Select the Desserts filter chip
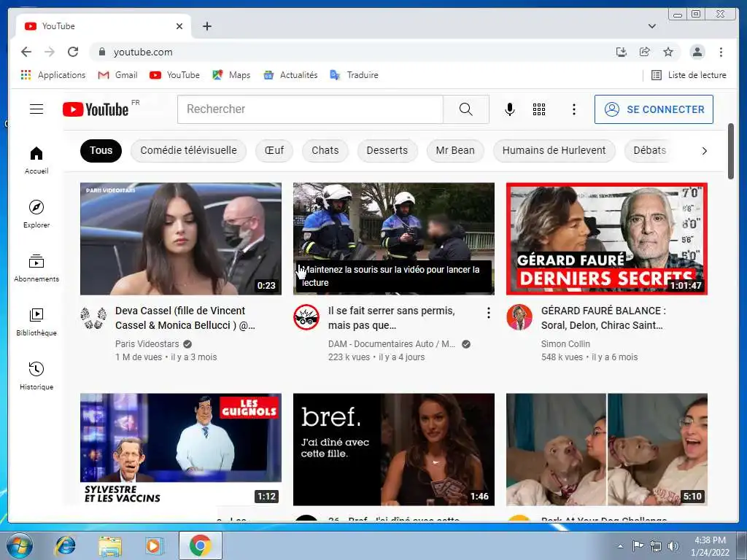 click(x=387, y=150)
